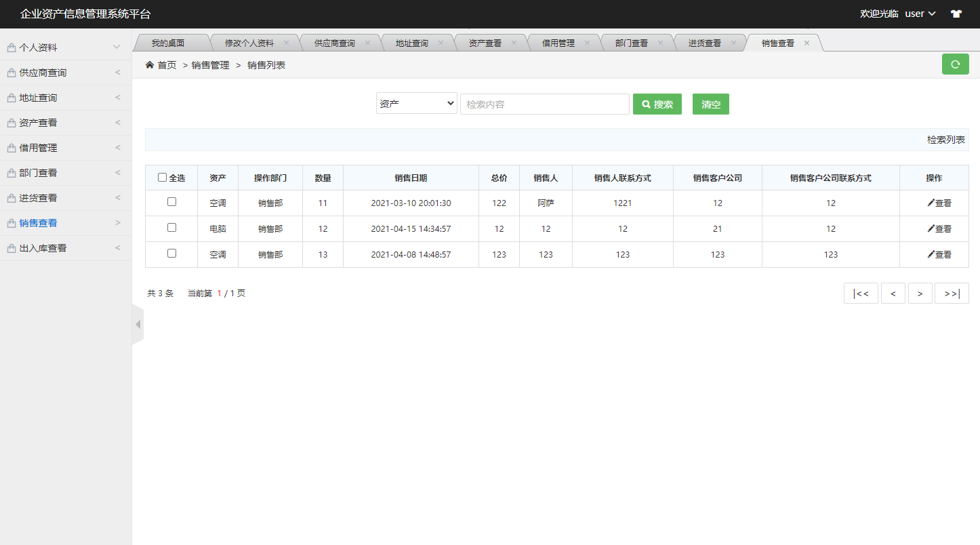980x545 pixels.
Task: Open 销售管理 from the breadcrumb
Action: tap(209, 64)
